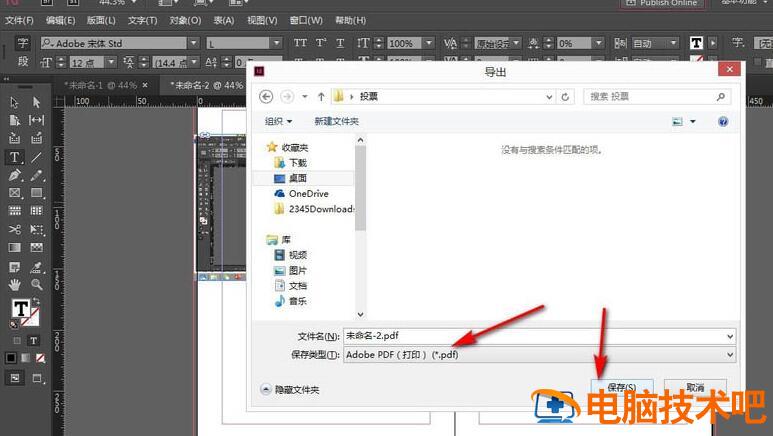This screenshot has width=773, height=436.
Task: Click the fill color T swatch
Action: pyautogui.click(x=21, y=309)
